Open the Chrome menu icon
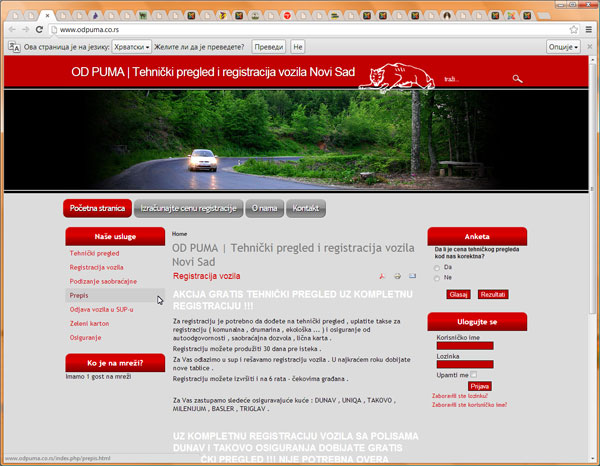Viewport: 600px width, 466px height. click(588, 30)
